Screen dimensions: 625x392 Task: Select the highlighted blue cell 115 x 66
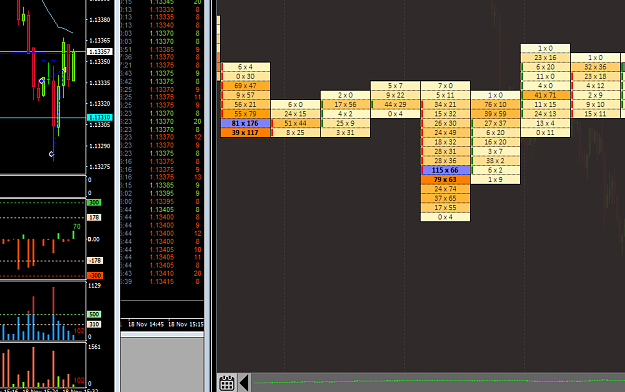[x=446, y=170]
